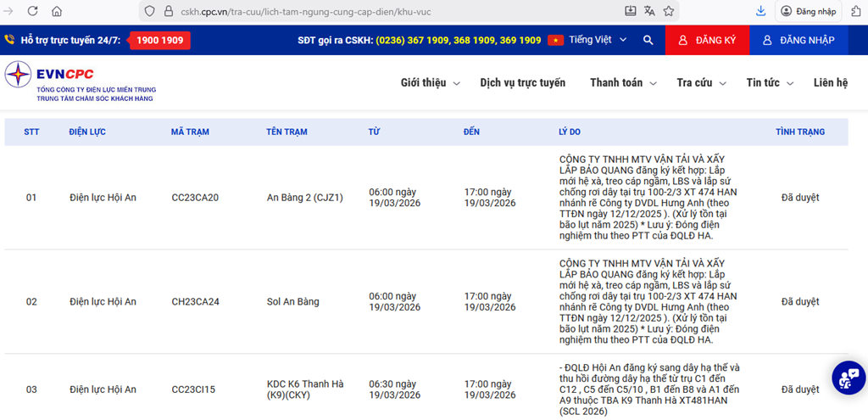
Task: Open the browser downloads icon
Action: pyautogui.click(x=760, y=11)
